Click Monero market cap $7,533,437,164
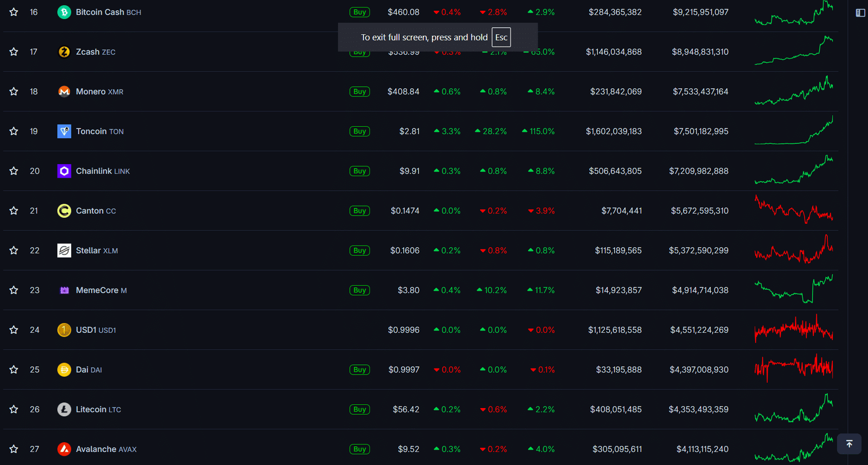868x465 pixels. click(700, 92)
